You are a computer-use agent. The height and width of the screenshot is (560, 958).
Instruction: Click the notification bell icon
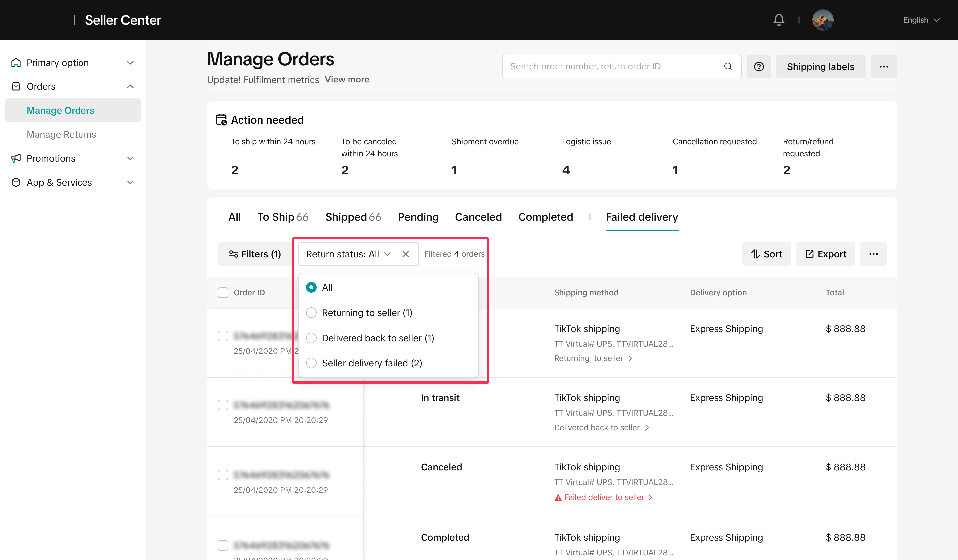coord(779,20)
